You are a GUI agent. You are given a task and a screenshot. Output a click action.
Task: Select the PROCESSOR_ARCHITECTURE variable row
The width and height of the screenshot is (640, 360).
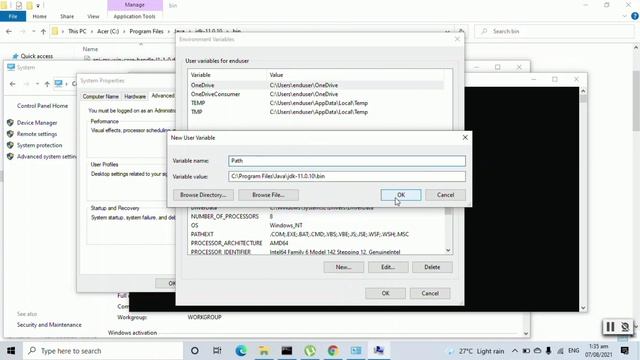316,243
